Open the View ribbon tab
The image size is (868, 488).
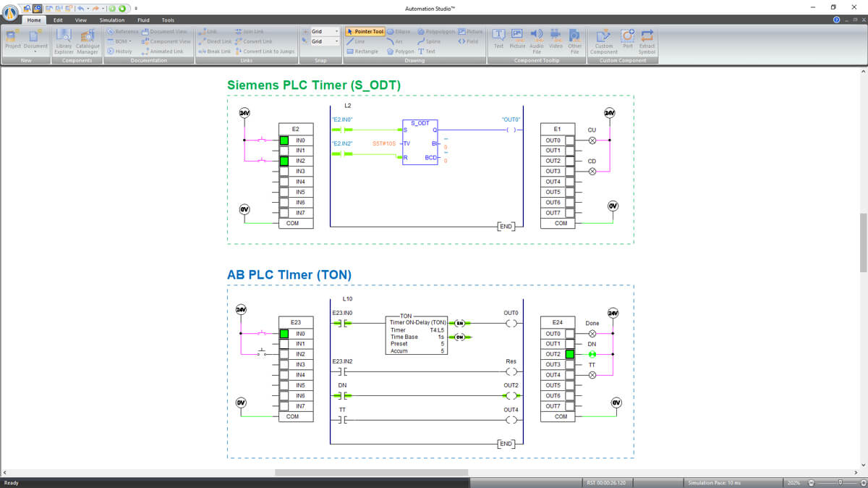pos(81,20)
